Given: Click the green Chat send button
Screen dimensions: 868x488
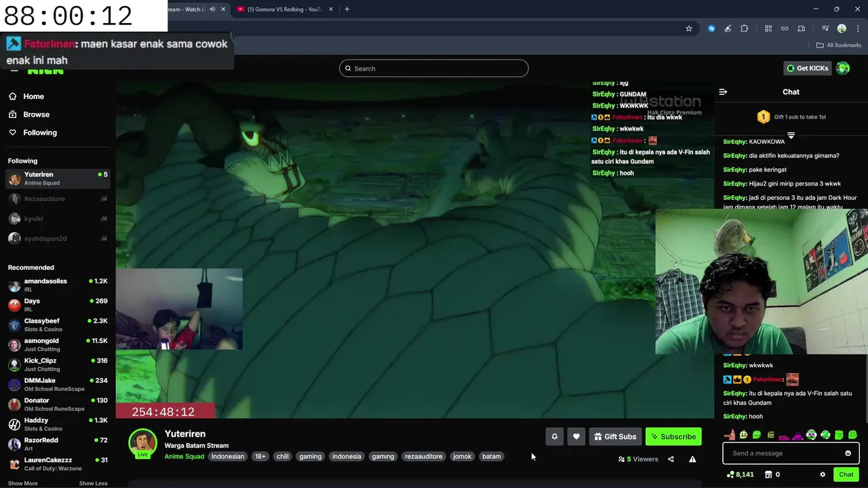Looking at the screenshot, I should pyautogui.click(x=846, y=474).
